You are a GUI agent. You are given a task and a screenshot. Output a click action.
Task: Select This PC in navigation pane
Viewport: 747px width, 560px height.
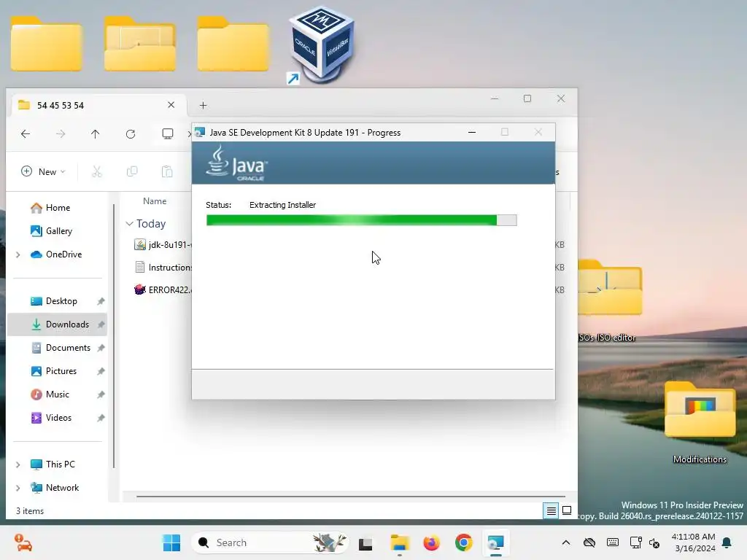pos(60,464)
